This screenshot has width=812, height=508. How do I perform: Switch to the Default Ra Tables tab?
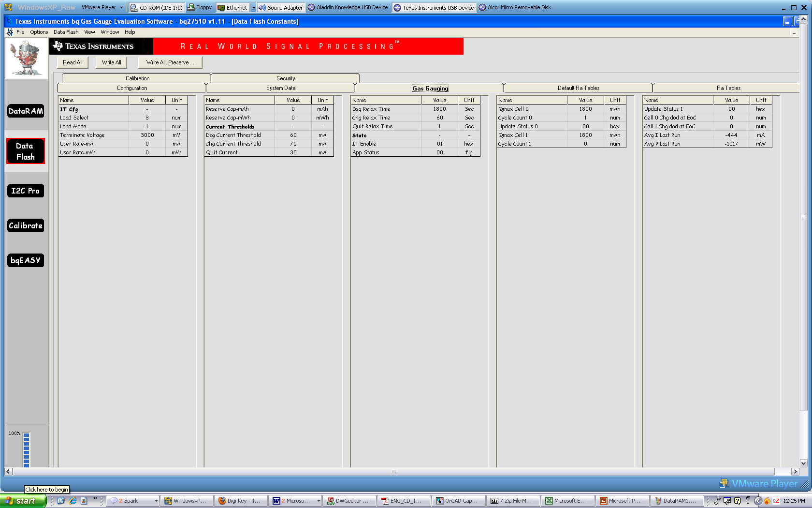(x=579, y=88)
